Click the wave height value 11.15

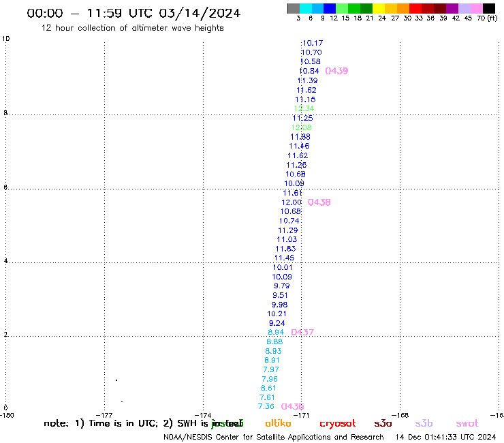coord(305,100)
